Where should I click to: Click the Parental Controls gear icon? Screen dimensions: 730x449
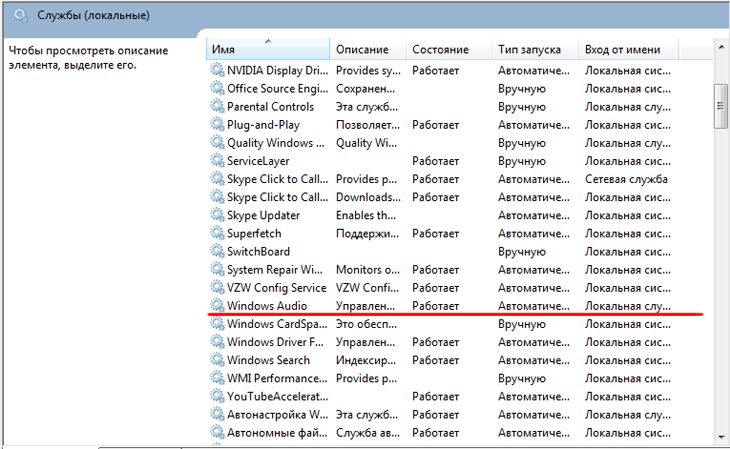(x=217, y=107)
